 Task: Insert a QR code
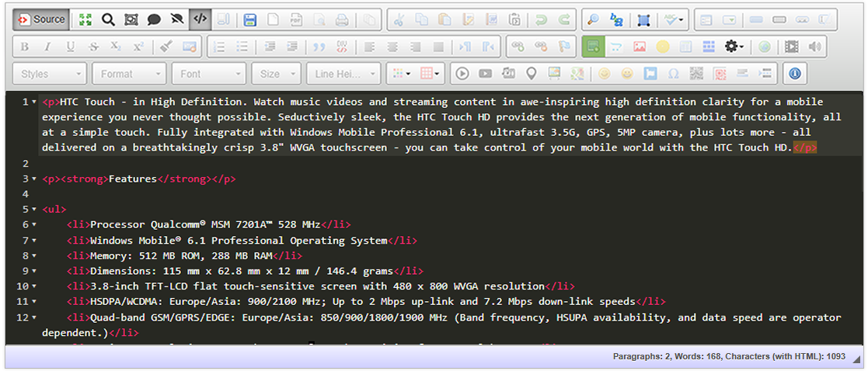click(x=697, y=74)
